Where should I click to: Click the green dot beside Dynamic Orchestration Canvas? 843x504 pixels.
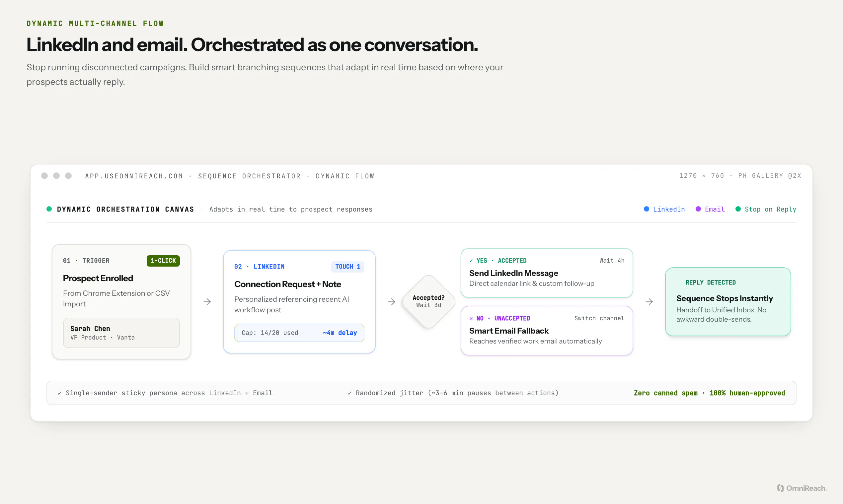(49, 209)
